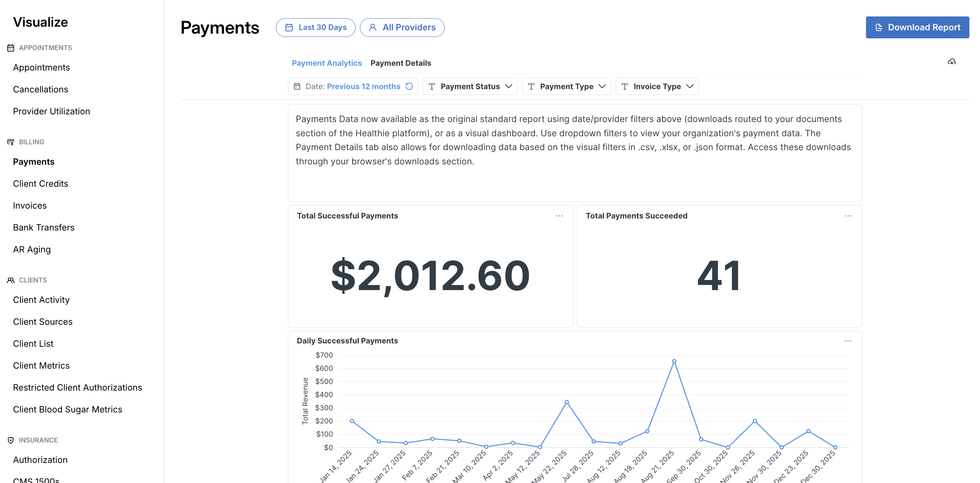Open Client Credits in sidebar
This screenshot has height=483, width=980.
coord(40,184)
